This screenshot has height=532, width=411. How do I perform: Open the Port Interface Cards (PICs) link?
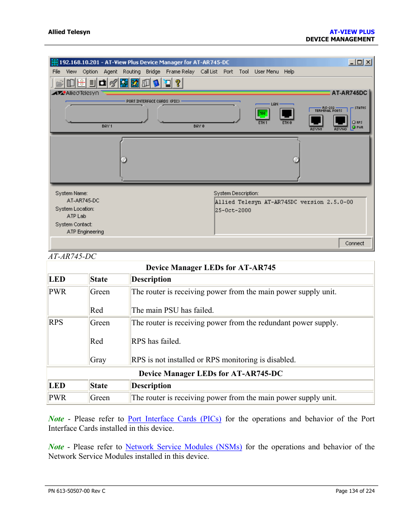(x=174, y=419)
